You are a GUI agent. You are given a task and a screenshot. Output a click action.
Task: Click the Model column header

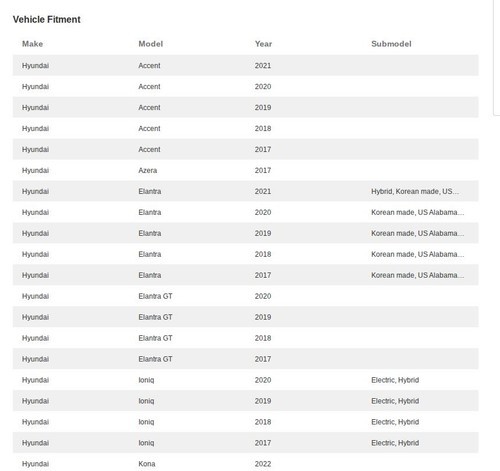coord(151,44)
